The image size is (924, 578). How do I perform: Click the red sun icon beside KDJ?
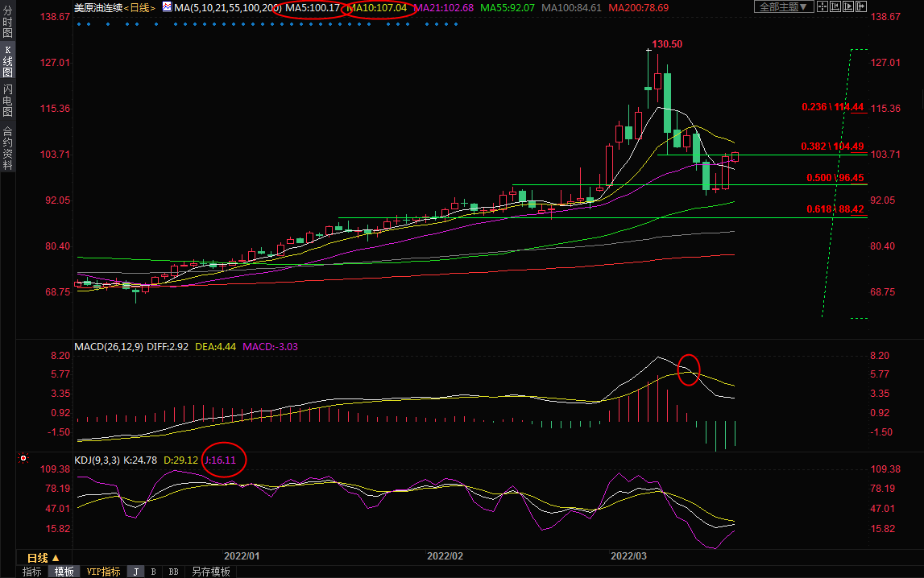[x=23, y=459]
